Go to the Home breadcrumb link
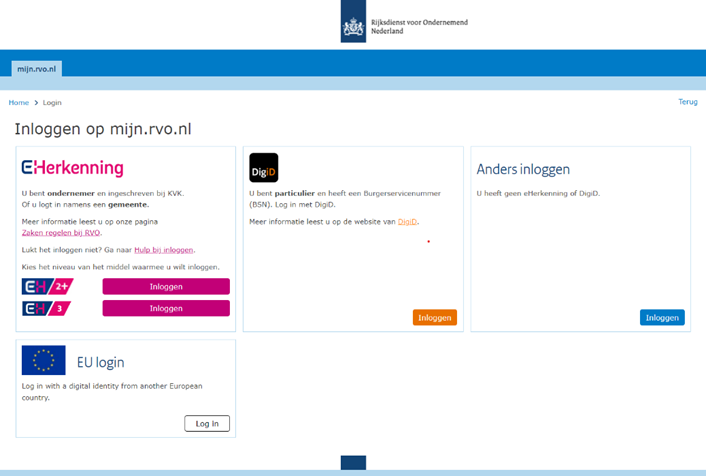The image size is (706, 476). [19, 103]
